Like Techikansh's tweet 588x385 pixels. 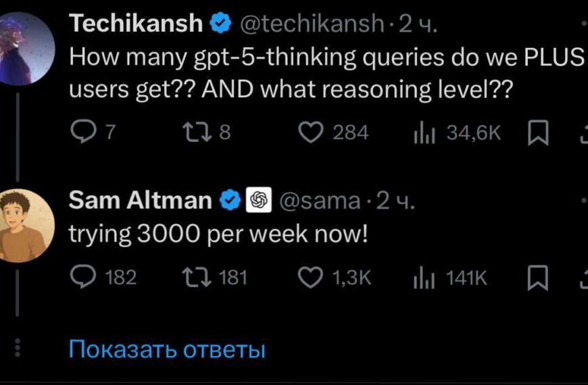[x=311, y=133]
